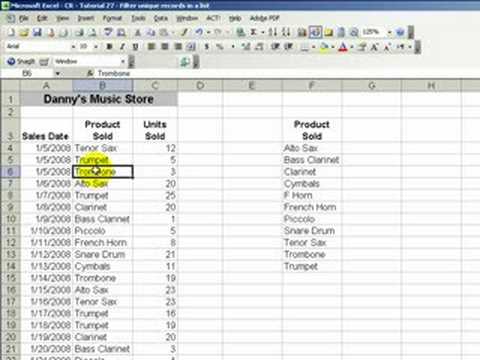This screenshot has width=480, height=360.
Task: Click the fx Insert Function icon
Action: point(90,73)
